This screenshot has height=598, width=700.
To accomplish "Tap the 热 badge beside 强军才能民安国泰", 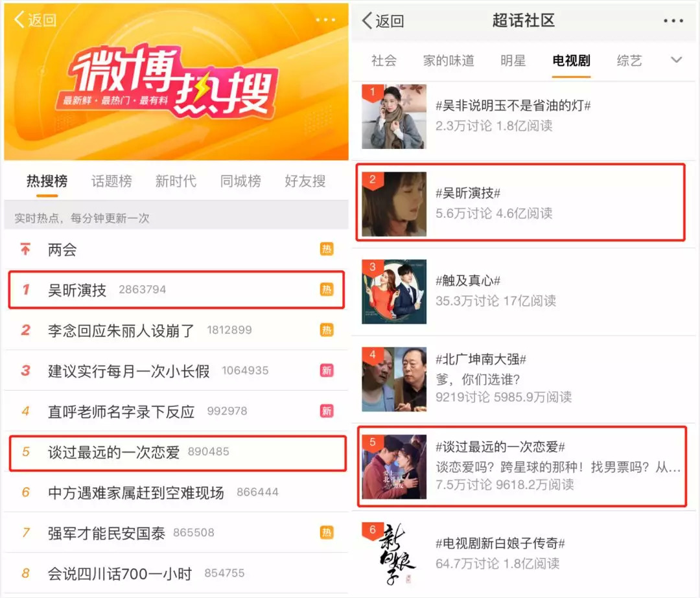I will [327, 533].
